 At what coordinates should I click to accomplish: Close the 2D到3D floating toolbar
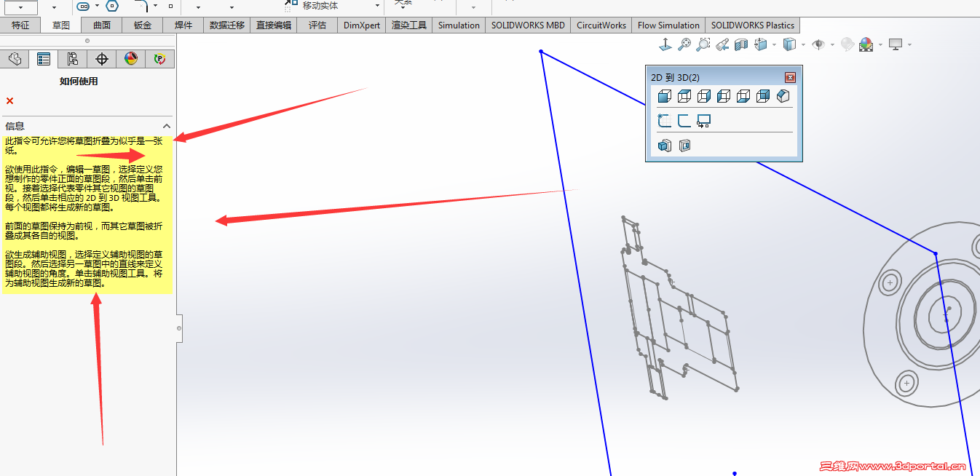pos(790,77)
